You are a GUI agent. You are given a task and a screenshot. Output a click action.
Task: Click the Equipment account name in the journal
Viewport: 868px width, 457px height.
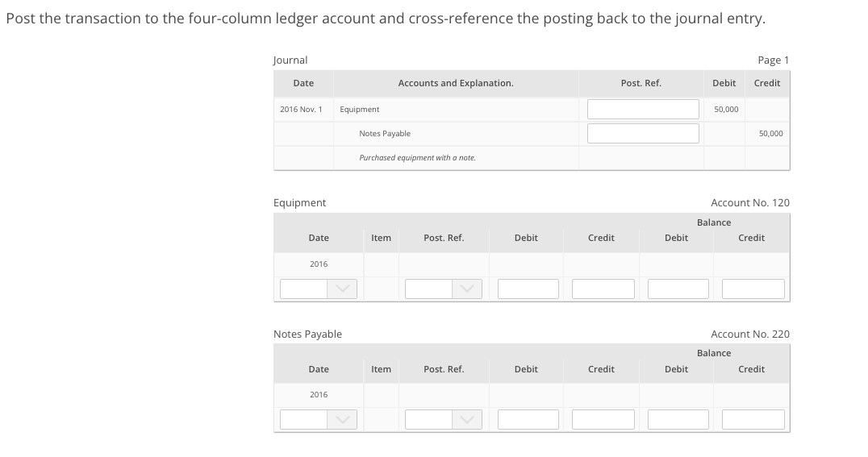359,110
